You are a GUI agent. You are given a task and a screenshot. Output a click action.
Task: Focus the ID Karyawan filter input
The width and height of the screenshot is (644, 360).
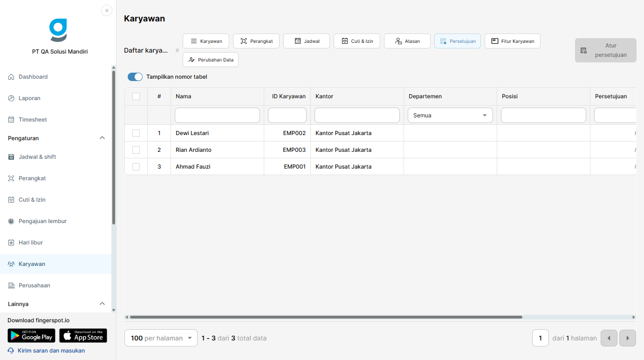tap(287, 115)
